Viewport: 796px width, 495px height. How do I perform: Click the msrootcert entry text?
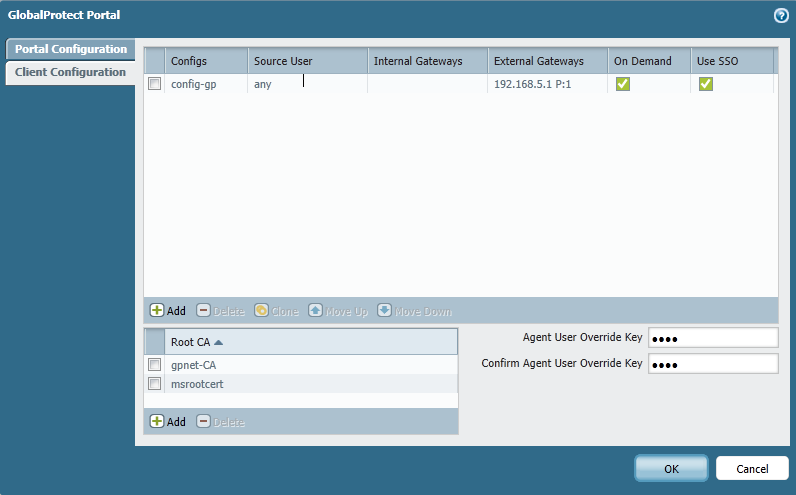coord(197,384)
